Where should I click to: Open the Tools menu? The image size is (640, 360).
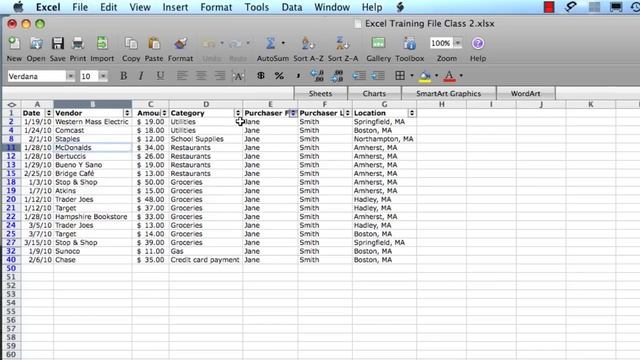(256, 7)
